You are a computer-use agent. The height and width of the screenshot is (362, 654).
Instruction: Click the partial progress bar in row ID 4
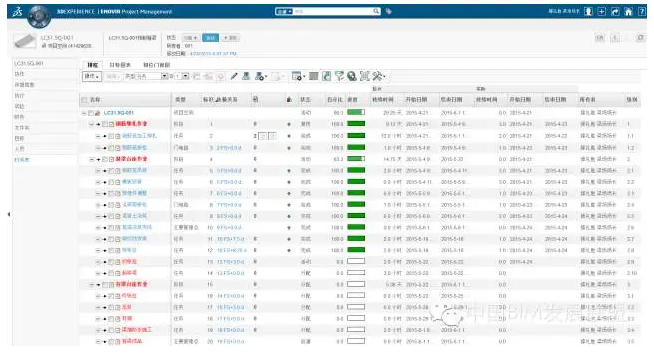click(x=356, y=158)
